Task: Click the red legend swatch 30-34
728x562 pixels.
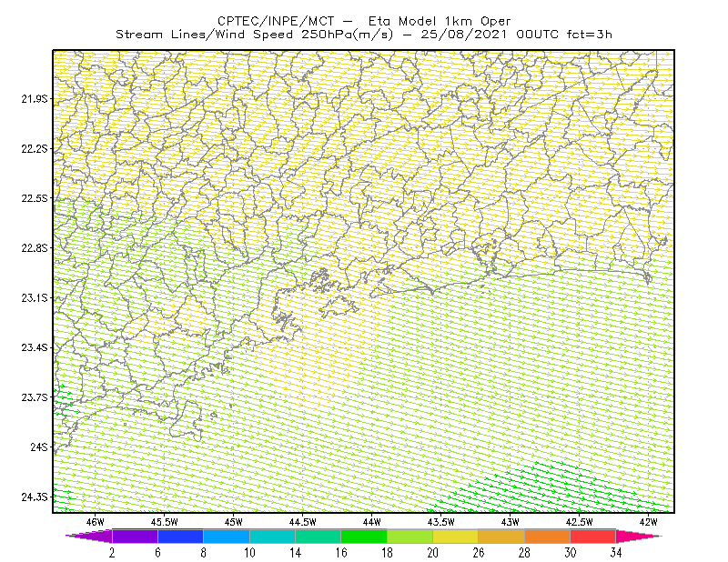Action: pyautogui.click(x=593, y=536)
